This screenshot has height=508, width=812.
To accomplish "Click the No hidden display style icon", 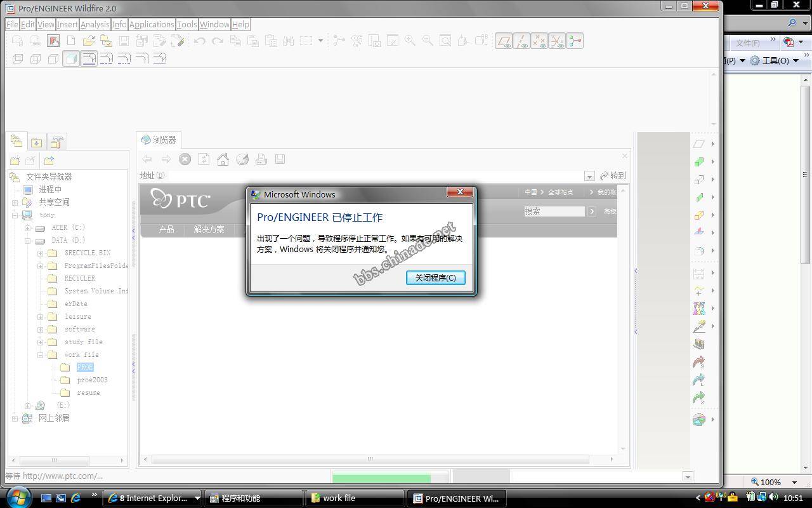I will (x=53, y=58).
